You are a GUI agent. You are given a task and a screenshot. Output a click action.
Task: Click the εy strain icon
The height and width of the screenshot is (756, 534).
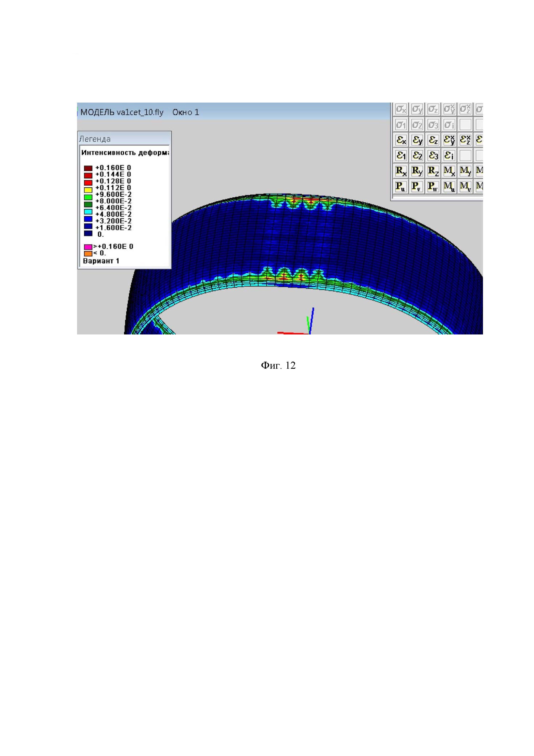(417, 140)
